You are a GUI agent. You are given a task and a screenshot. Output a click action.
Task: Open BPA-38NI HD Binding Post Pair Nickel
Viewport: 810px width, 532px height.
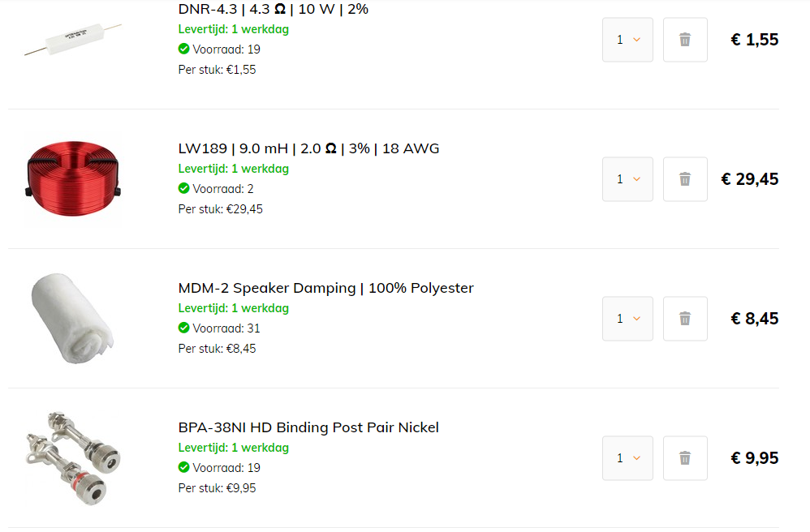(x=308, y=427)
